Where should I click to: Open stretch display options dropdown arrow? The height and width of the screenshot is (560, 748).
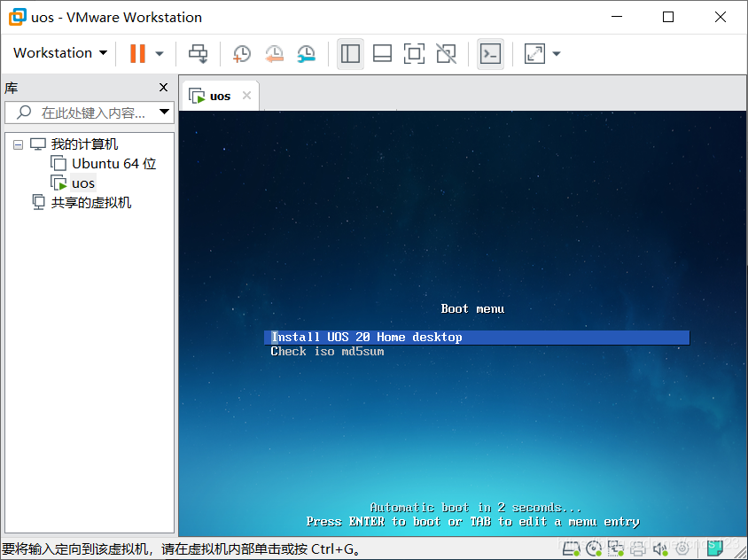tap(557, 53)
